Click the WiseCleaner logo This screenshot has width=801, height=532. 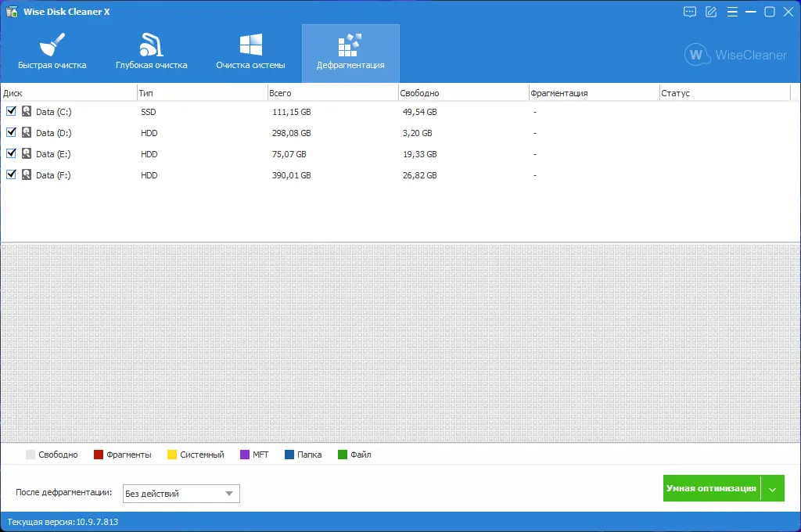click(735, 54)
